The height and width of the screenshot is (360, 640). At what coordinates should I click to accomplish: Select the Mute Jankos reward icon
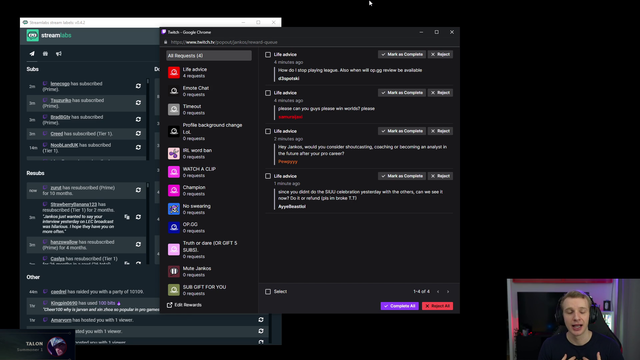coord(173,271)
